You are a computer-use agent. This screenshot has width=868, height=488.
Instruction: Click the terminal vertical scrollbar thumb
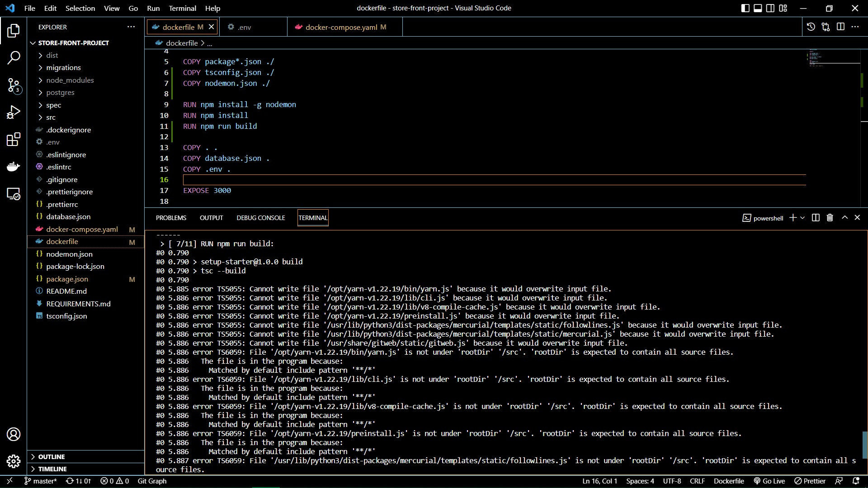click(x=865, y=445)
